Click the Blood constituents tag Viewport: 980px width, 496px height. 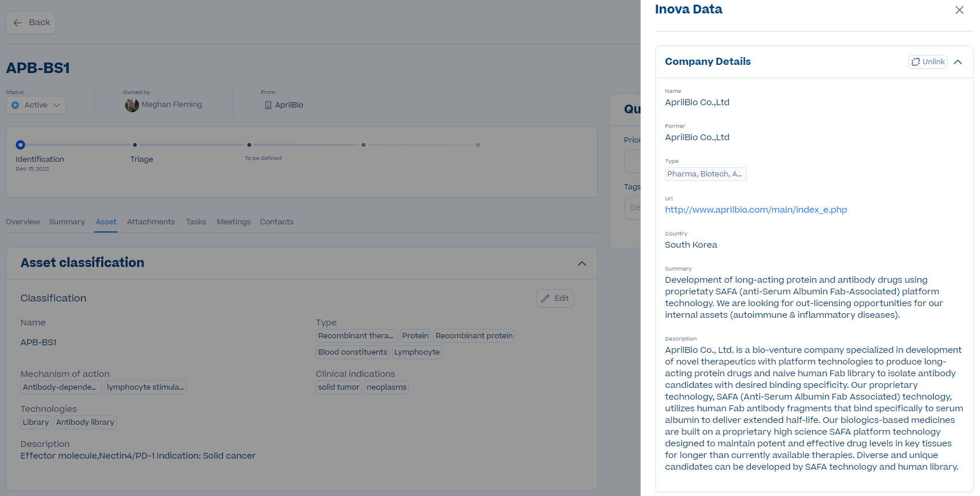tap(352, 352)
